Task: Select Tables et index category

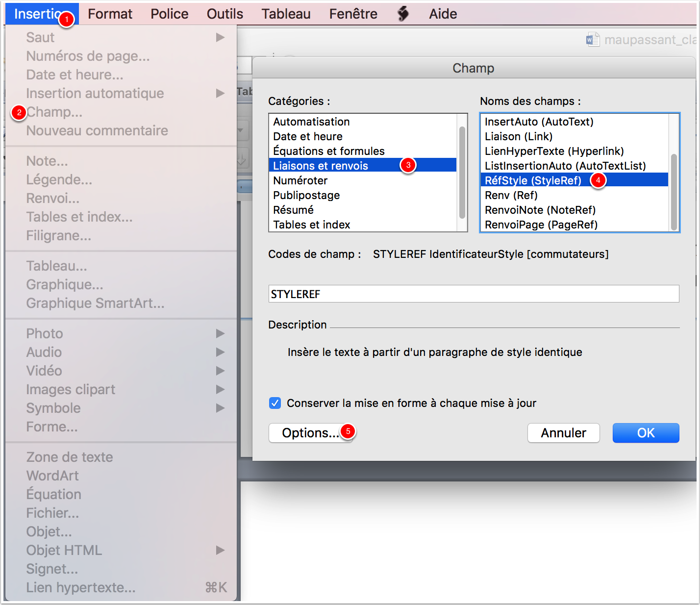Action: (x=312, y=225)
